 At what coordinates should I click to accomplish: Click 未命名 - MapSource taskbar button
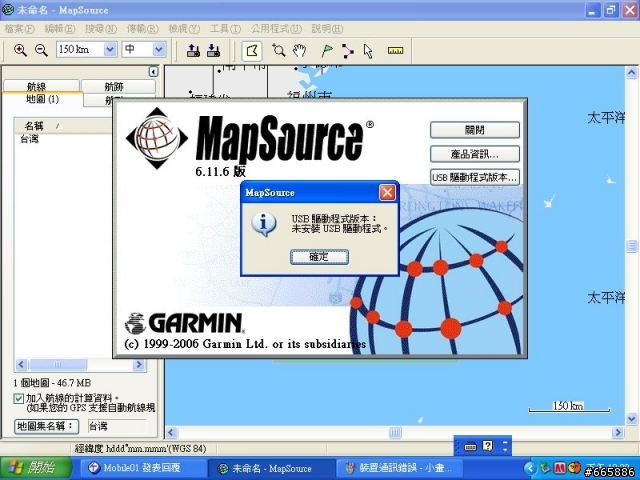coord(270,468)
